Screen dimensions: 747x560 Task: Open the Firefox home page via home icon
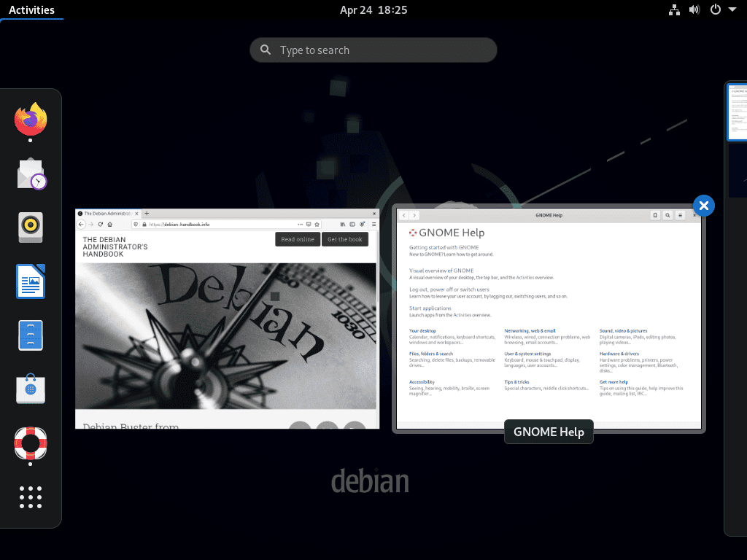coord(109,224)
